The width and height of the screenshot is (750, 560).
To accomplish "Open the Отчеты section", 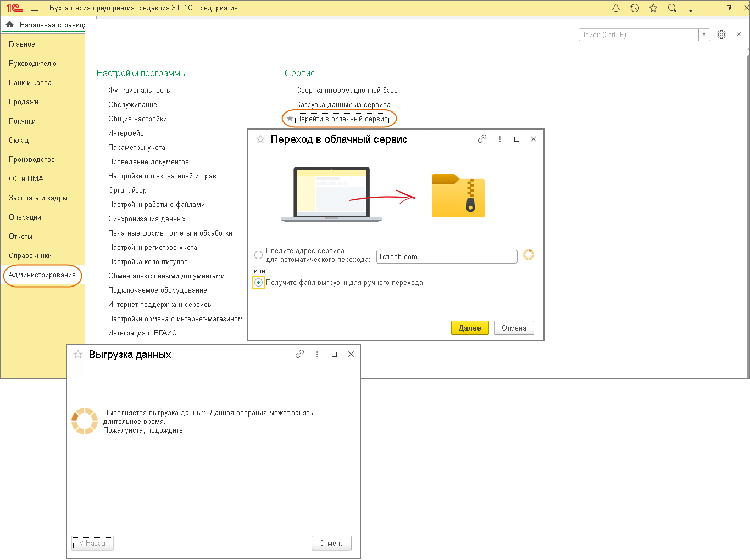I will point(20,236).
